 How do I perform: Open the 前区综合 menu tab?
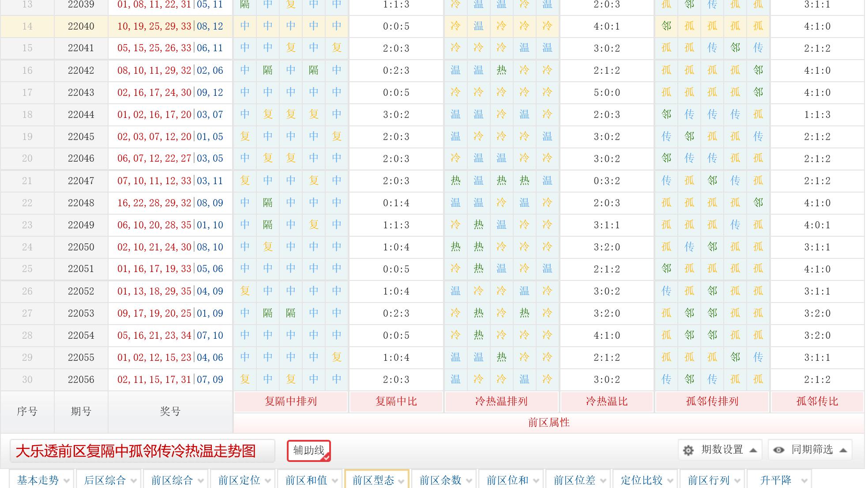(176, 480)
